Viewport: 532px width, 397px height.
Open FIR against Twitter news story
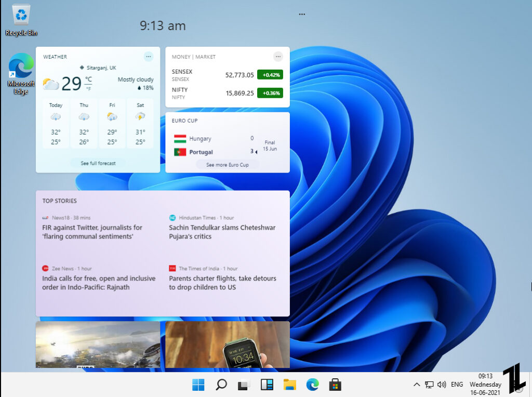(92, 232)
